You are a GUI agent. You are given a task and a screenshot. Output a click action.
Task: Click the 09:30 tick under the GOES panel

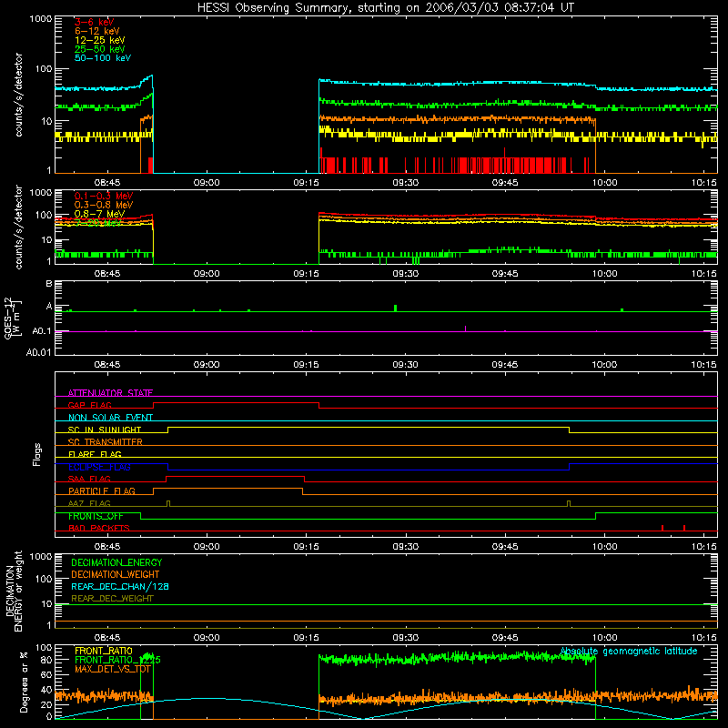click(405, 365)
